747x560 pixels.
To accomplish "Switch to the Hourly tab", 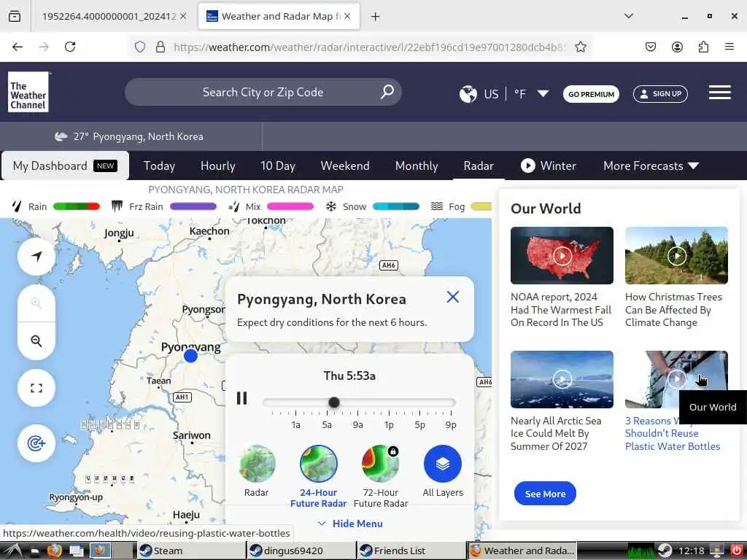I will 217,166.
